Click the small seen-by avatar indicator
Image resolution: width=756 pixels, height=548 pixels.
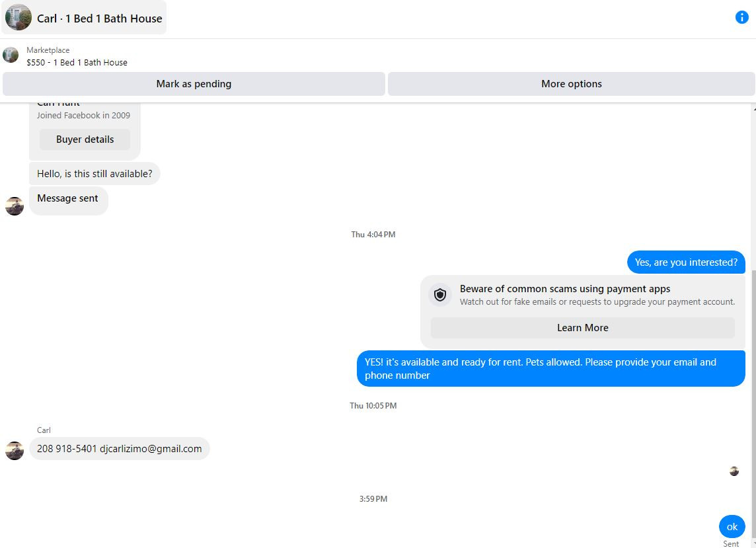[x=734, y=471]
